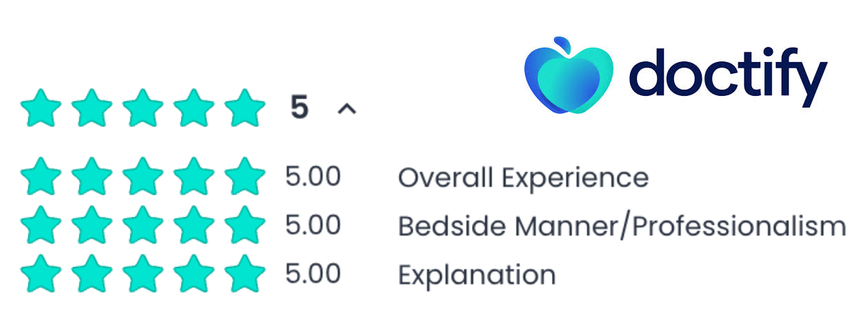Click the large overall score number 5
868x316 pixels.
(299, 109)
